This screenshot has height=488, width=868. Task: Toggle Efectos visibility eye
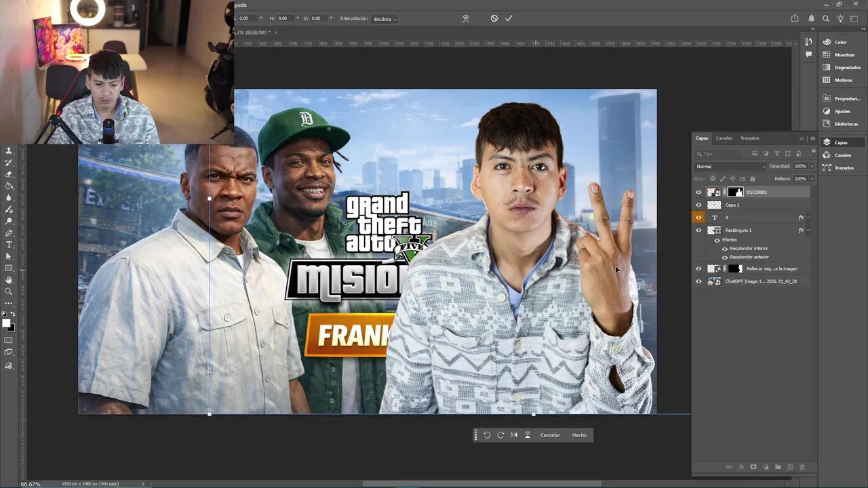click(717, 240)
